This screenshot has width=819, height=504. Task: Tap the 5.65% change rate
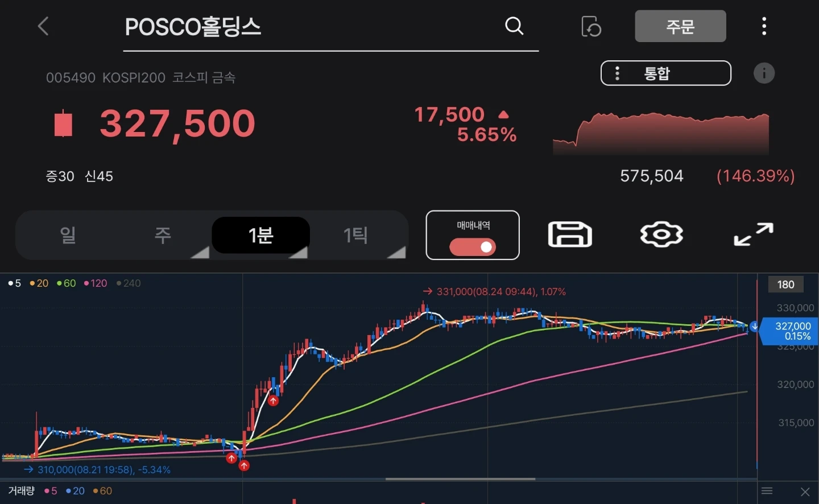[x=487, y=135]
